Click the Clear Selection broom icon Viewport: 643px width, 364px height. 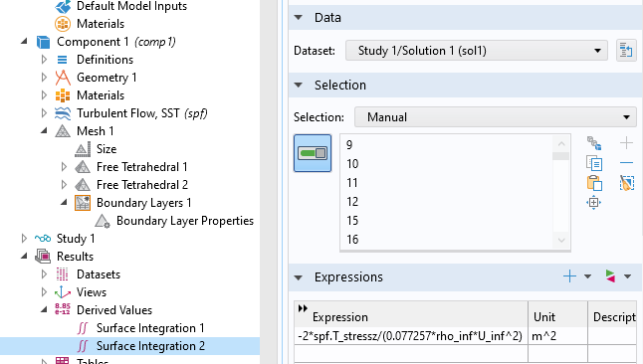coord(627,183)
